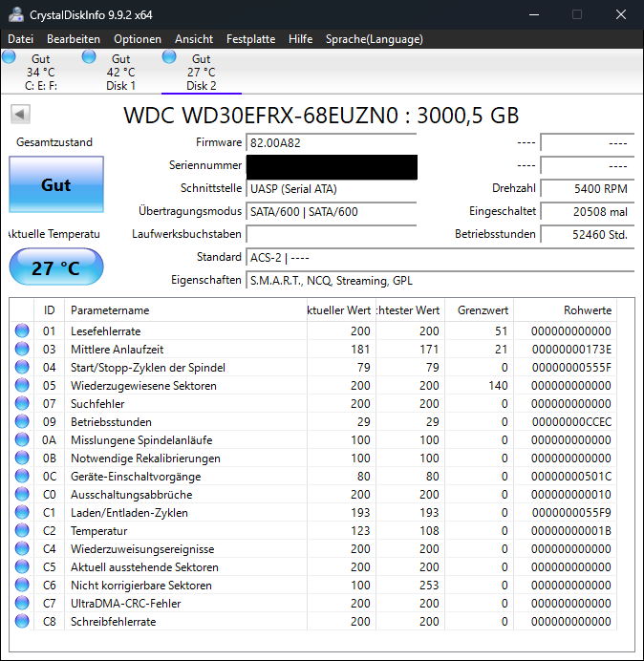Image resolution: width=644 pixels, height=661 pixels.
Task: Click status orb for UltraDMA-CRC-Fehler
Action: (x=22, y=603)
